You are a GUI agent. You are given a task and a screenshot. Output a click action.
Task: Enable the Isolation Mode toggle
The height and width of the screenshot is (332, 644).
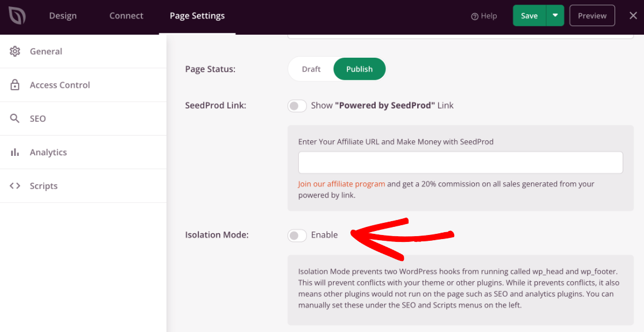click(297, 236)
